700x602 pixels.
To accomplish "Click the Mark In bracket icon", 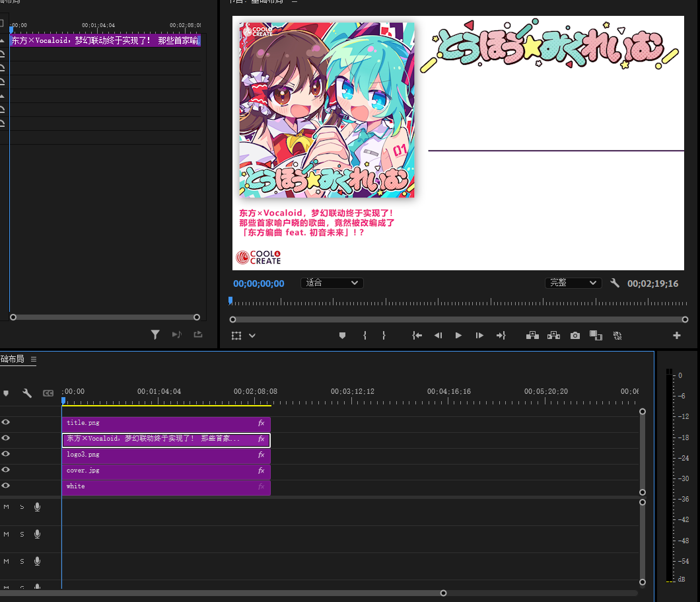I will pyautogui.click(x=365, y=336).
